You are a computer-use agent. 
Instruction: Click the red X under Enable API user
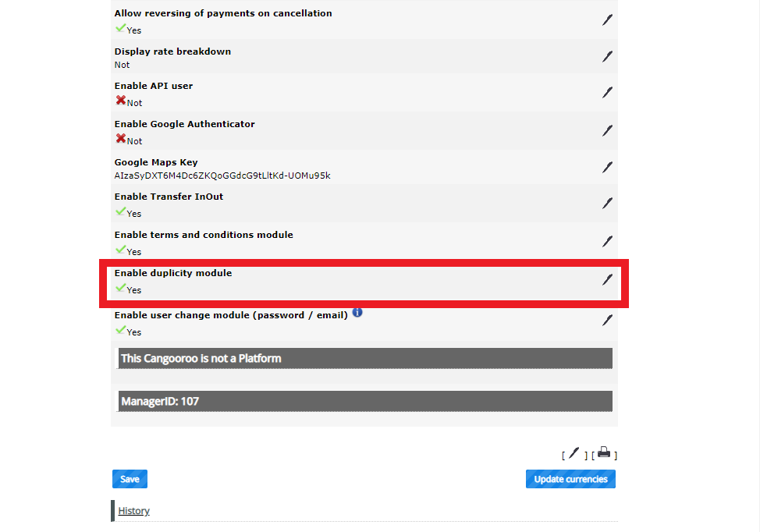[x=121, y=101]
